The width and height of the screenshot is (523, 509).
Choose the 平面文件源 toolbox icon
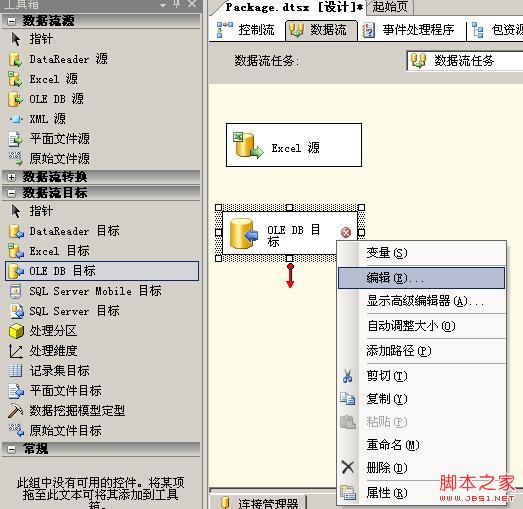click(15, 139)
